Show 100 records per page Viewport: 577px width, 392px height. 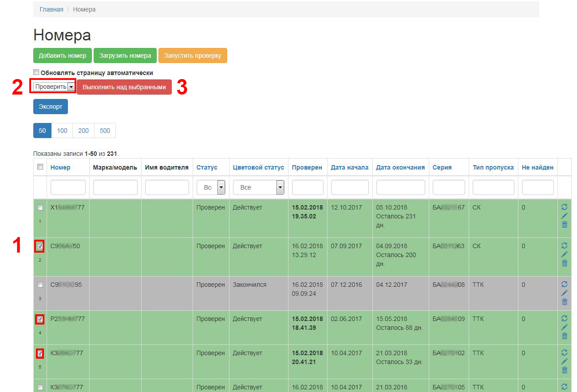(62, 131)
